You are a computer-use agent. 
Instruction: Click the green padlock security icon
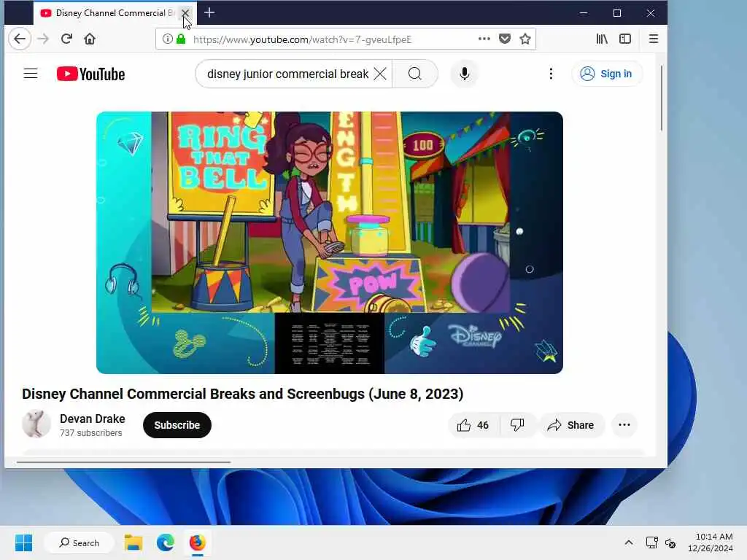181,39
